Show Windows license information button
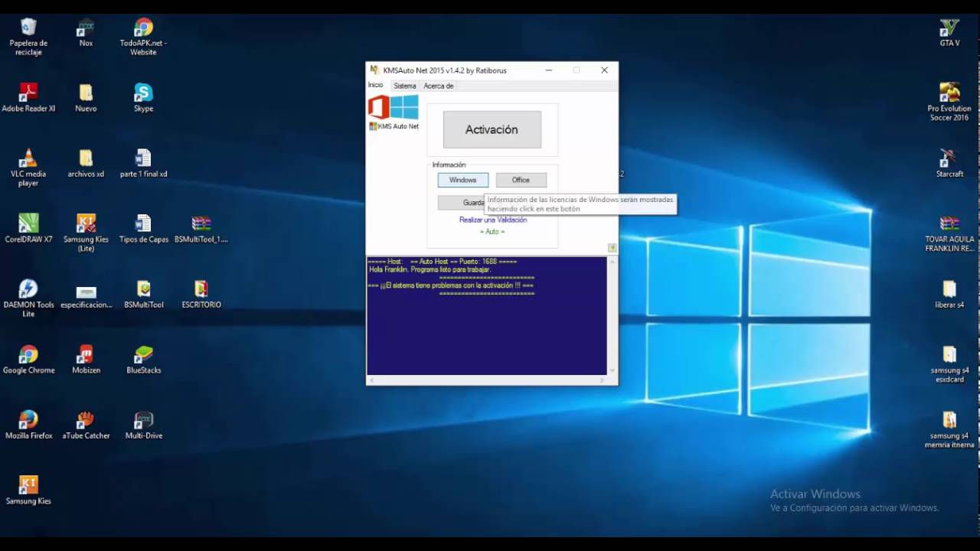This screenshot has width=980, height=551. pyautogui.click(x=462, y=180)
